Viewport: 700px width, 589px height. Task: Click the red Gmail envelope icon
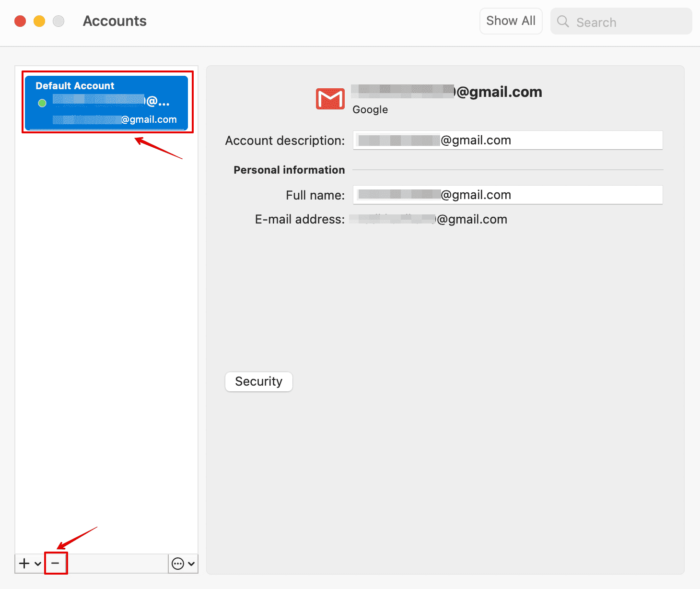(330, 99)
